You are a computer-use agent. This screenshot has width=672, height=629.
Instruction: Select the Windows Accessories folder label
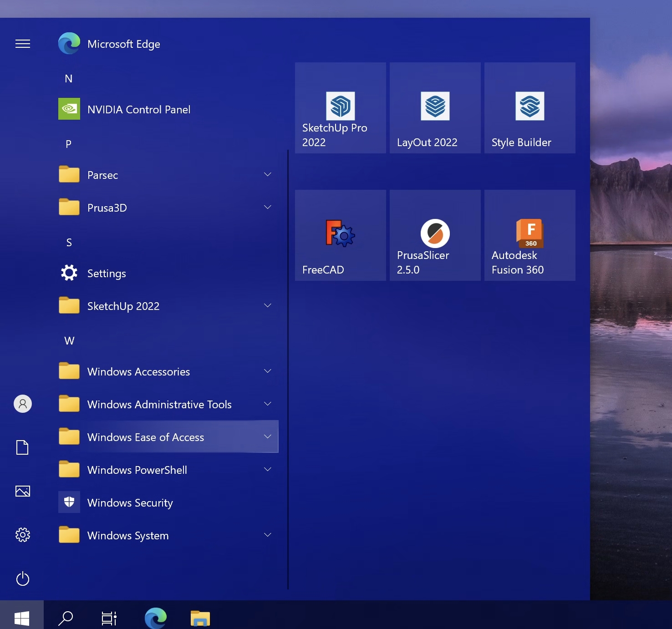pos(138,372)
